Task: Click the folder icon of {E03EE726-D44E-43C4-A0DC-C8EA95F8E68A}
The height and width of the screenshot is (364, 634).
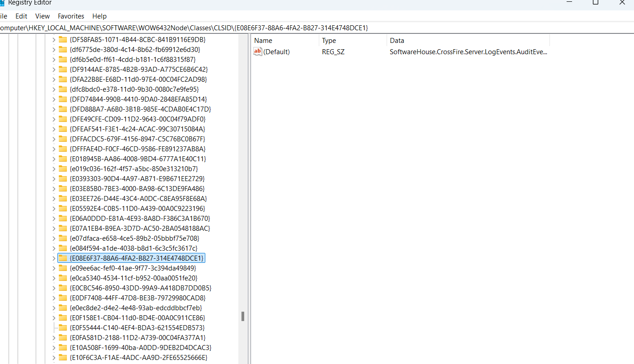Action: click(63, 199)
